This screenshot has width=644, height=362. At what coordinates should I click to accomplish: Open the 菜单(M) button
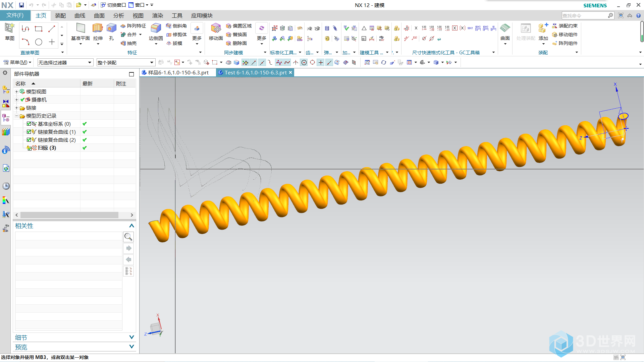point(17,62)
